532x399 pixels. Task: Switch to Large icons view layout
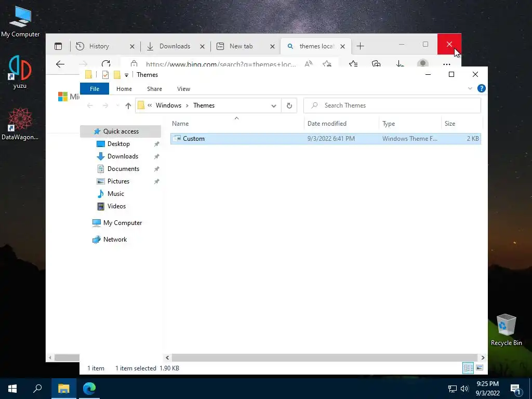click(x=480, y=368)
